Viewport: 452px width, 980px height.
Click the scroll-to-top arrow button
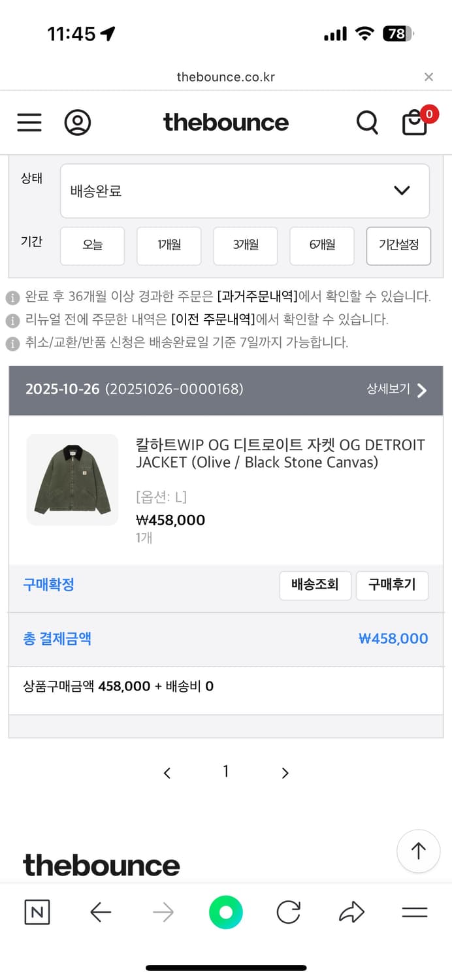point(418,851)
